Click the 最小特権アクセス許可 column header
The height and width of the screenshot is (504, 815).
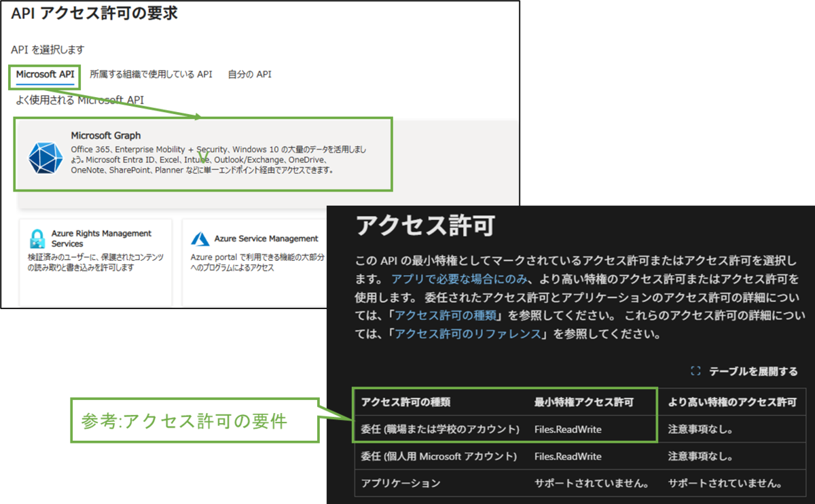point(584,402)
